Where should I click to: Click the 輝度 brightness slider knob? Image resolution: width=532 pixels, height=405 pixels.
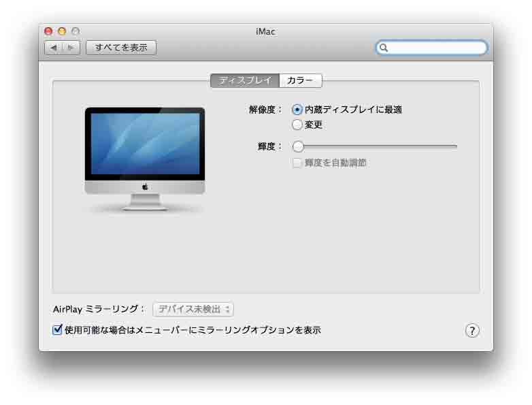(x=298, y=146)
